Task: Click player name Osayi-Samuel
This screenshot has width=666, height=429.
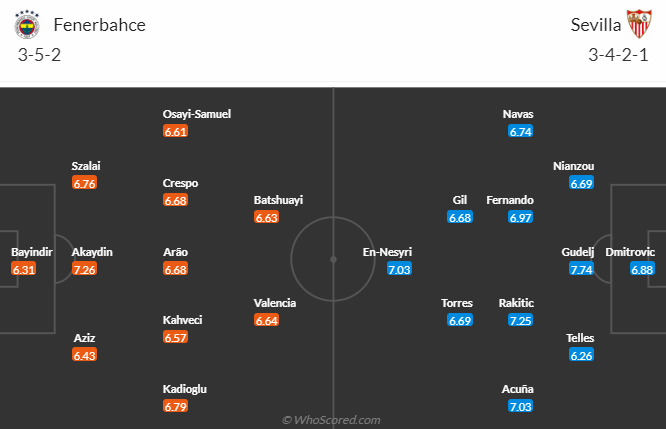Action: (x=197, y=114)
